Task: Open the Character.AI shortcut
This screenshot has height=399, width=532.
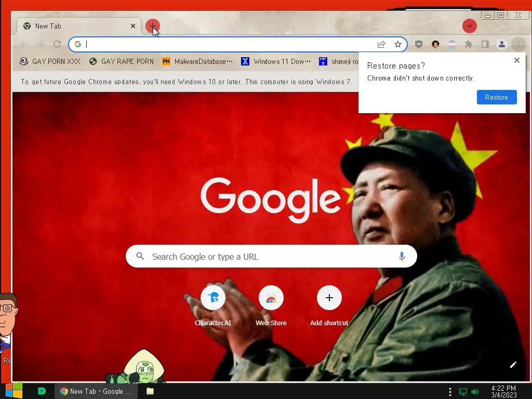Action: pyautogui.click(x=213, y=306)
